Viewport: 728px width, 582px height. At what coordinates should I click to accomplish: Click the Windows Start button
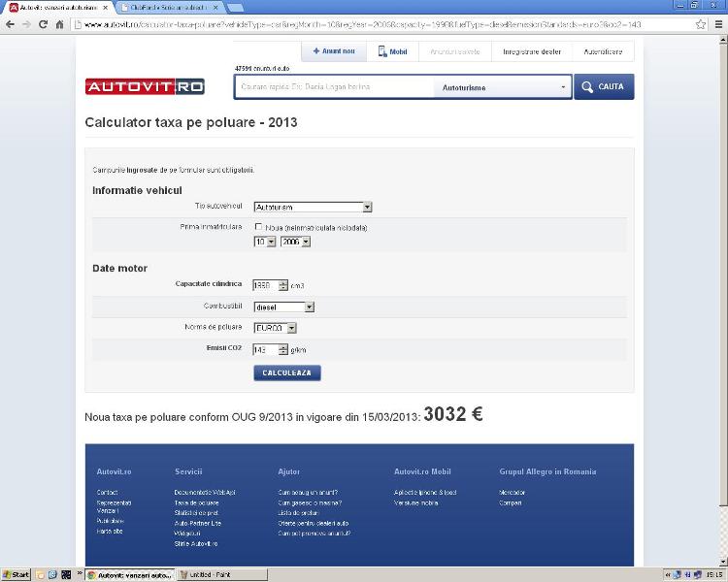(16, 574)
